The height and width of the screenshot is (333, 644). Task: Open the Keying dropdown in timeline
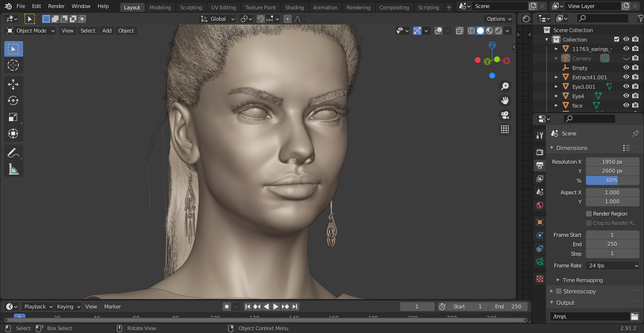[68, 307]
